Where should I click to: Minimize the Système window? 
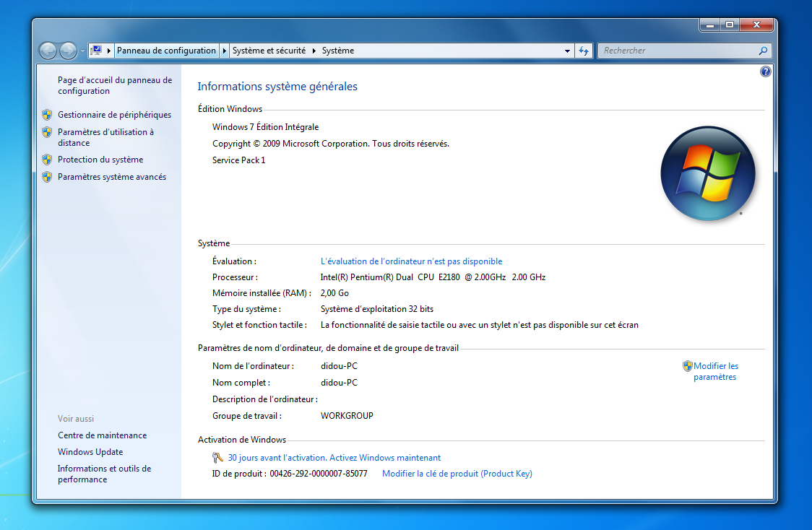click(710, 25)
